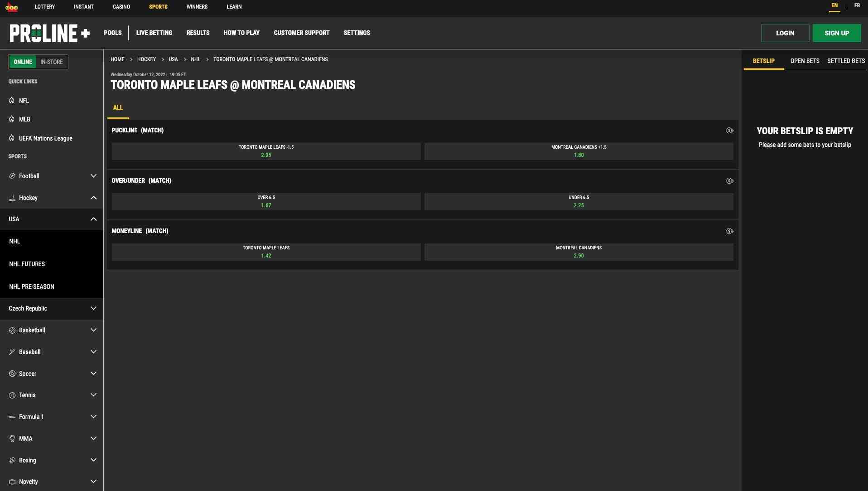Image resolution: width=868 pixels, height=491 pixels.
Task: Click the PROLINE+ logo
Action: pyautogui.click(x=50, y=33)
